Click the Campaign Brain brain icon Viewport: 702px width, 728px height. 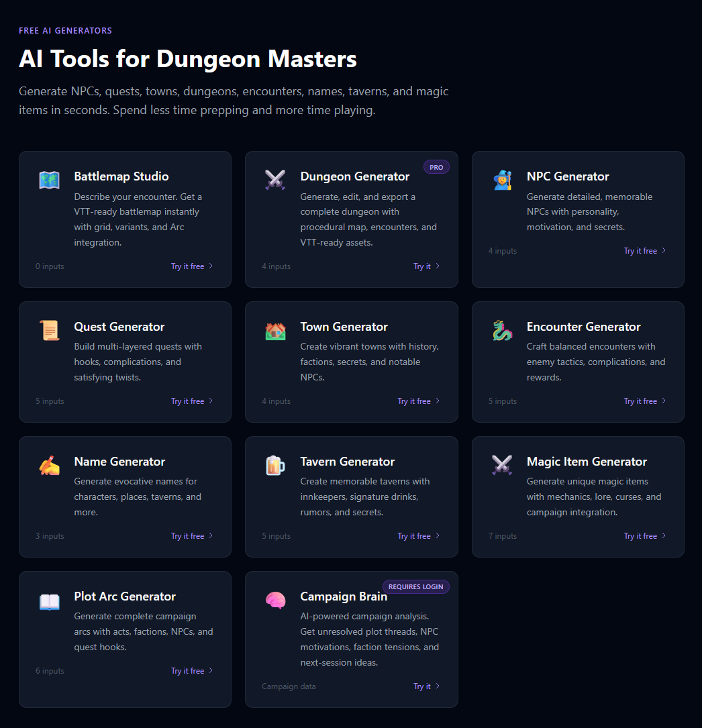pyautogui.click(x=275, y=600)
